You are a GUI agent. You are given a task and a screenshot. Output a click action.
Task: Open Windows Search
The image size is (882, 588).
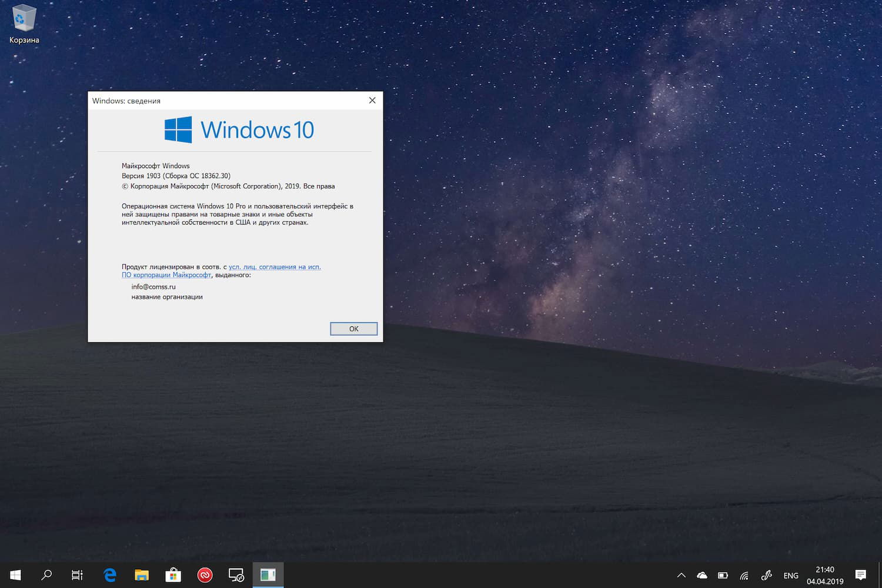click(47, 574)
